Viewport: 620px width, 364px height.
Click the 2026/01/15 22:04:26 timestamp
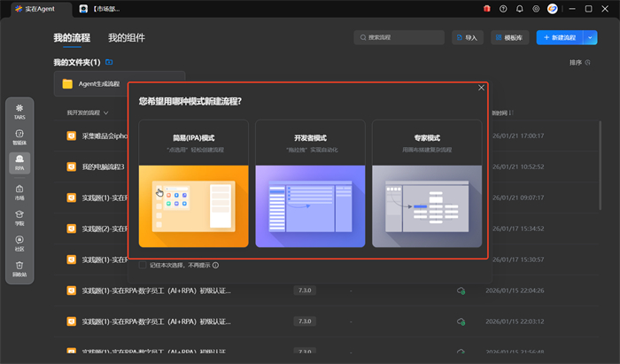(515, 290)
